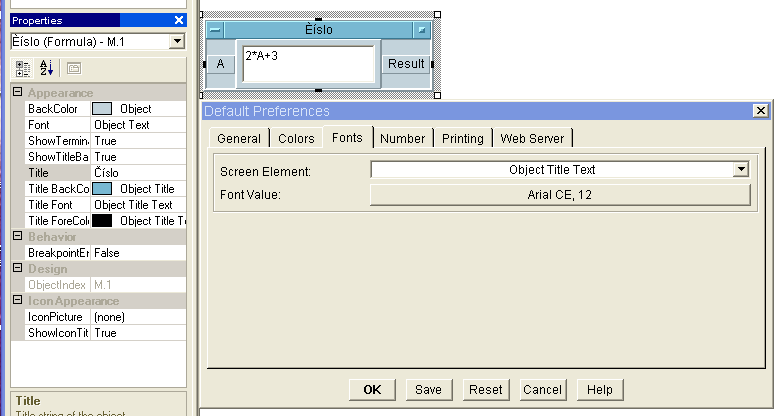Collapse the Appearance property group
The width and height of the screenshot is (782, 416).
[x=17, y=93]
